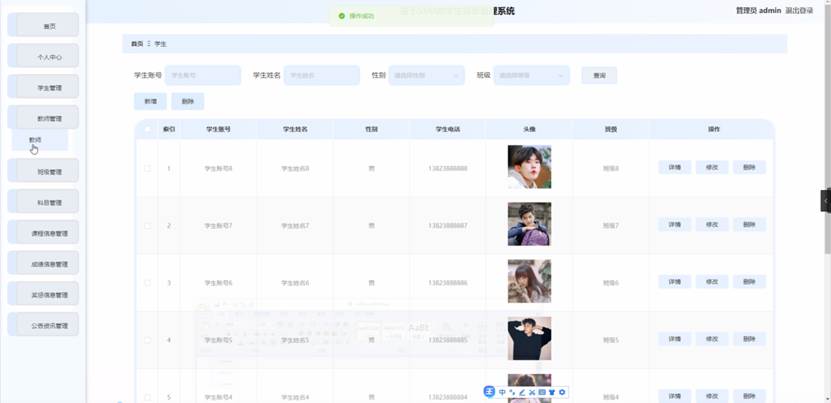
Task: Go to 首页 in the sidebar
Action: point(43,25)
